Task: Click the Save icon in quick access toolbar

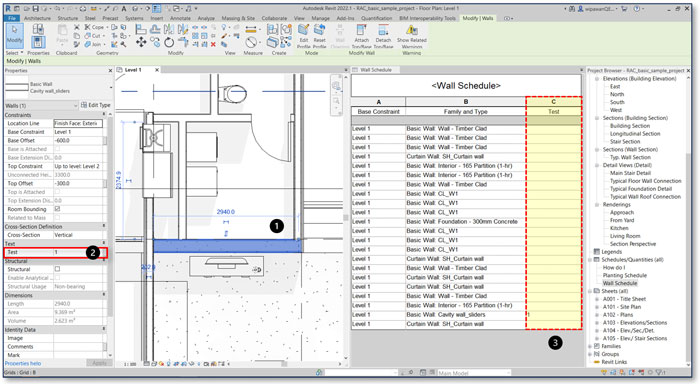Action: click(35, 8)
